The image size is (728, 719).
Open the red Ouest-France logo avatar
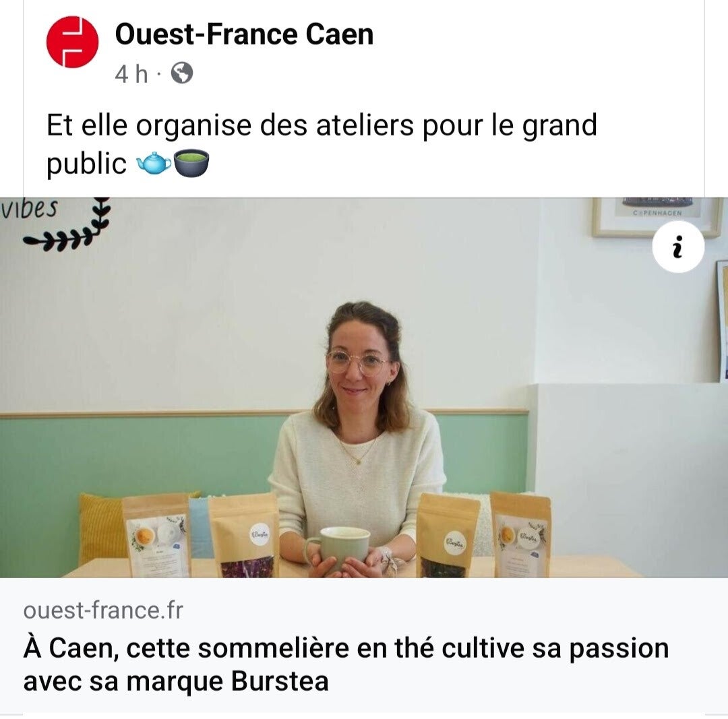pos(72,42)
